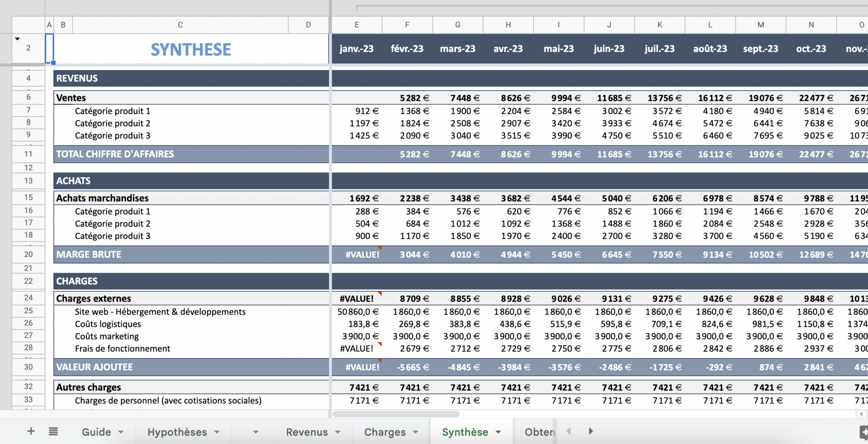Click the horizontal scrollbar thumb
The height and width of the screenshot is (444, 868).
coord(396,414)
